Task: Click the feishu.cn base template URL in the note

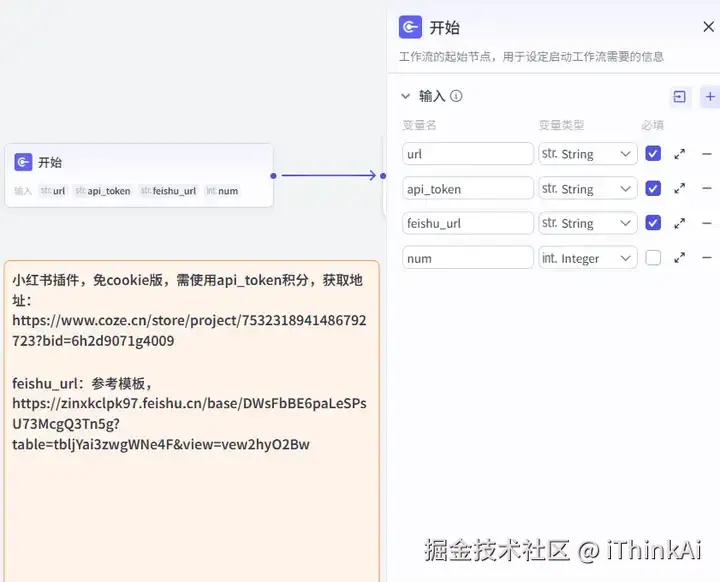Action: (189, 424)
